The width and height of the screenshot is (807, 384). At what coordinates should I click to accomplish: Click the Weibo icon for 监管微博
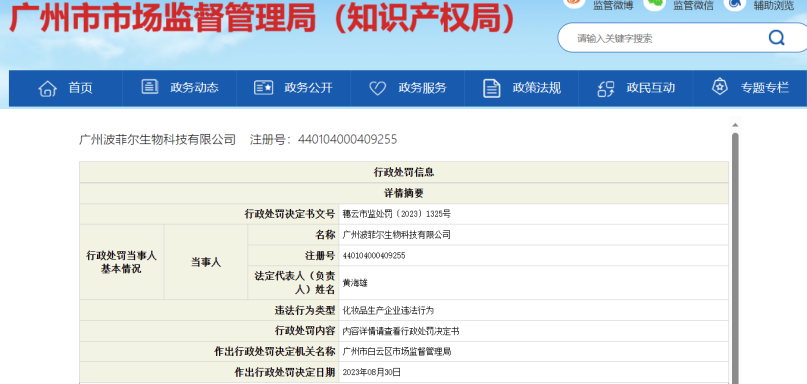(x=574, y=3)
